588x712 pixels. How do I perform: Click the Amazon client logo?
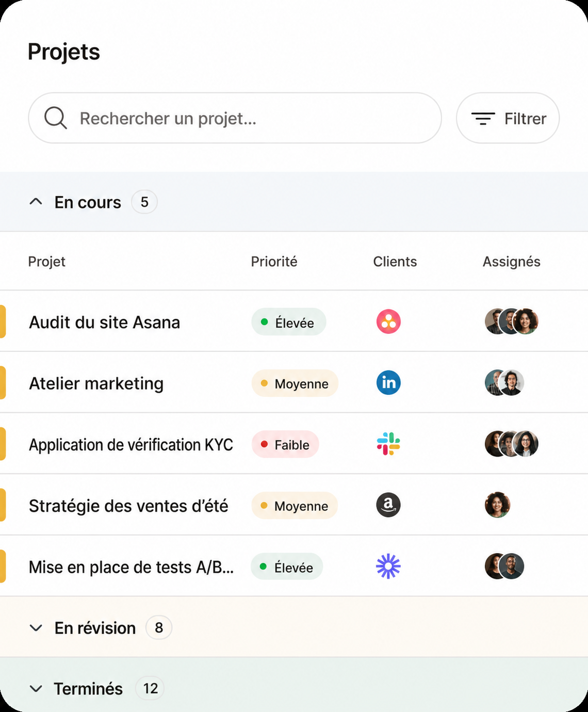point(388,505)
